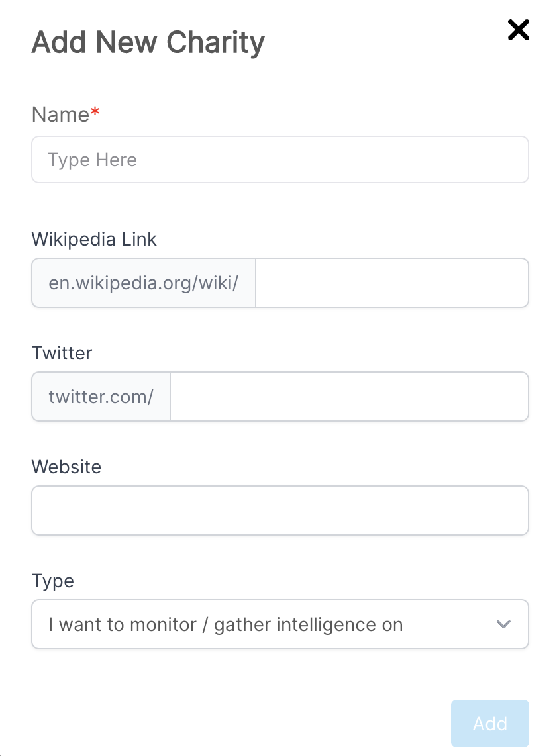The image size is (559, 756).
Task: Click the en.wikipedia.org/wiki/ prefix box
Action: click(x=144, y=283)
